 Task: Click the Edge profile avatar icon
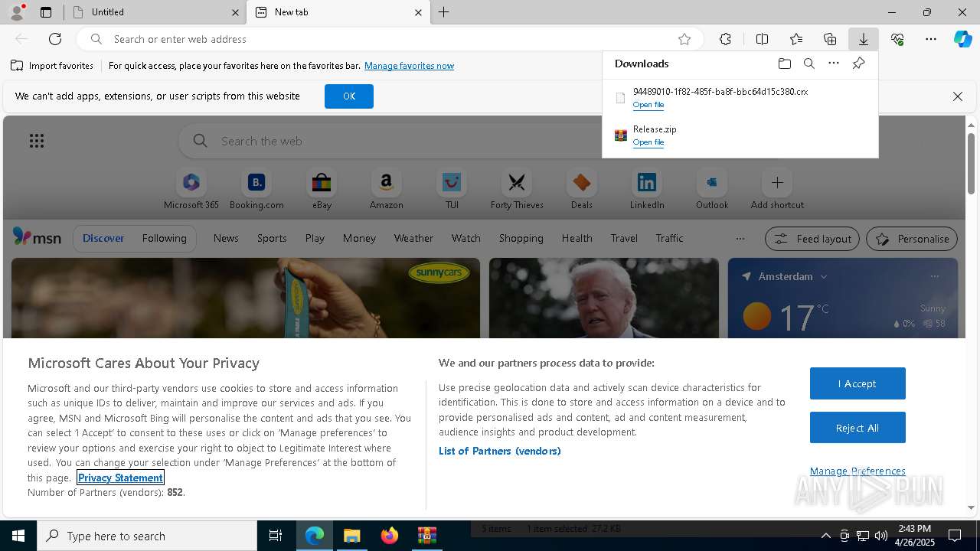[x=16, y=11]
